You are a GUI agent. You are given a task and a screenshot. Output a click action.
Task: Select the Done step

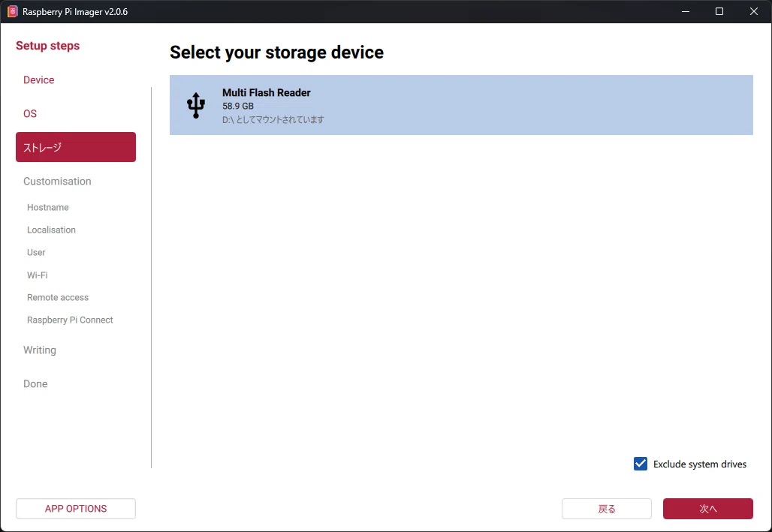pyautogui.click(x=35, y=384)
